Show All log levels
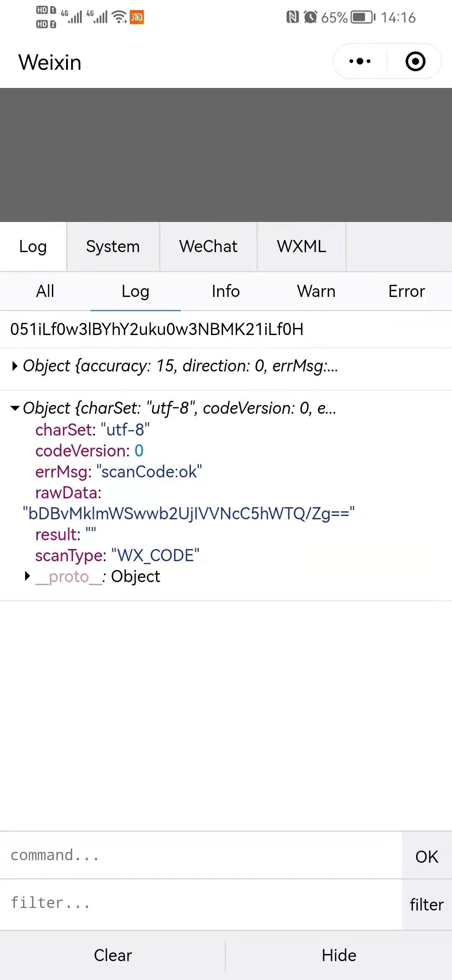The image size is (452, 980). (x=45, y=291)
